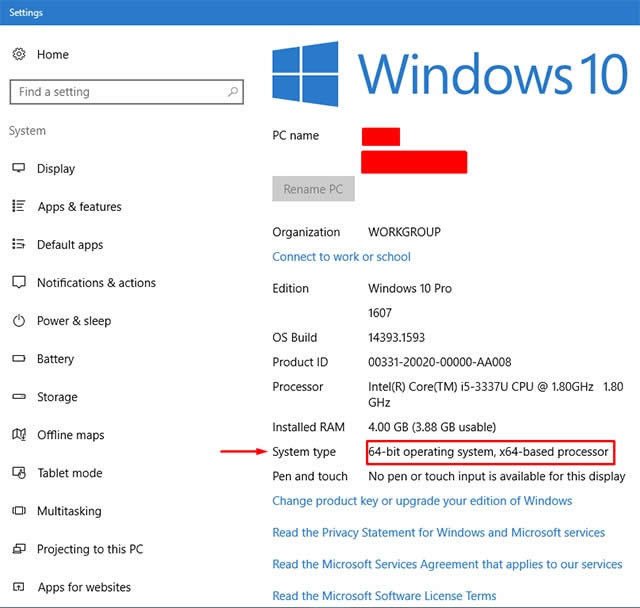Click the version number 1607

click(380, 313)
